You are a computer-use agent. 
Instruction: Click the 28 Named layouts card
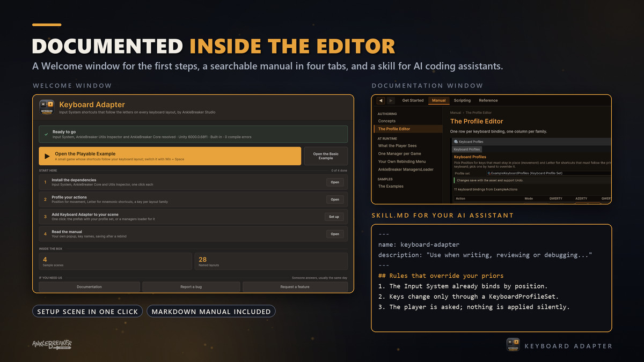pyautogui.click(x=271, y=261)
